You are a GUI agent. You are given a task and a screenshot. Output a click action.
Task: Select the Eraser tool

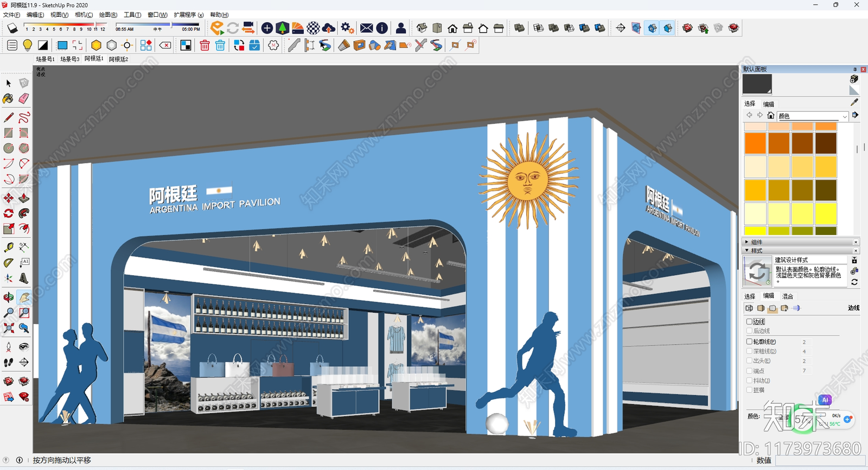pyautogui.click(x=24, y=99)
